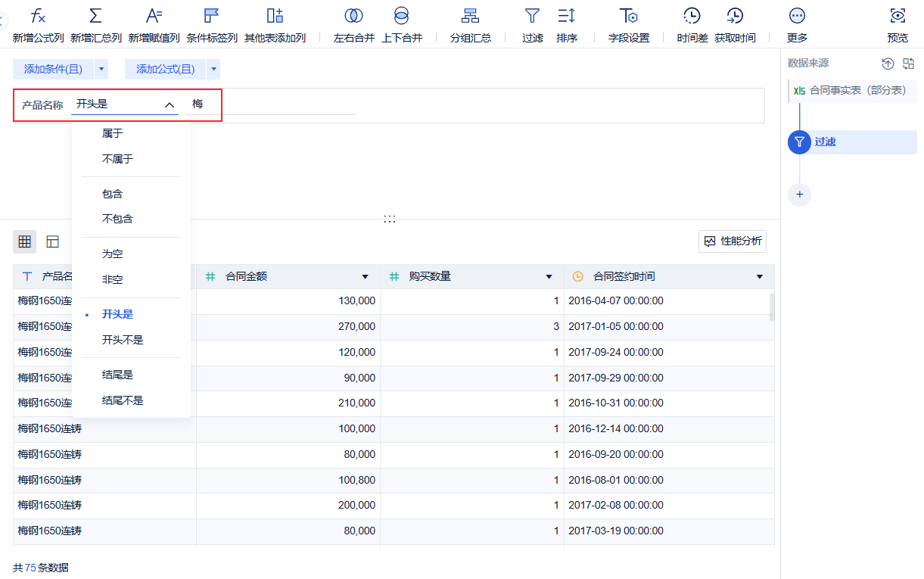Image resolution: width=924 pixels, height=579 pixels.
Task: Select the 过滤 step node in flow
Action: 852,142
